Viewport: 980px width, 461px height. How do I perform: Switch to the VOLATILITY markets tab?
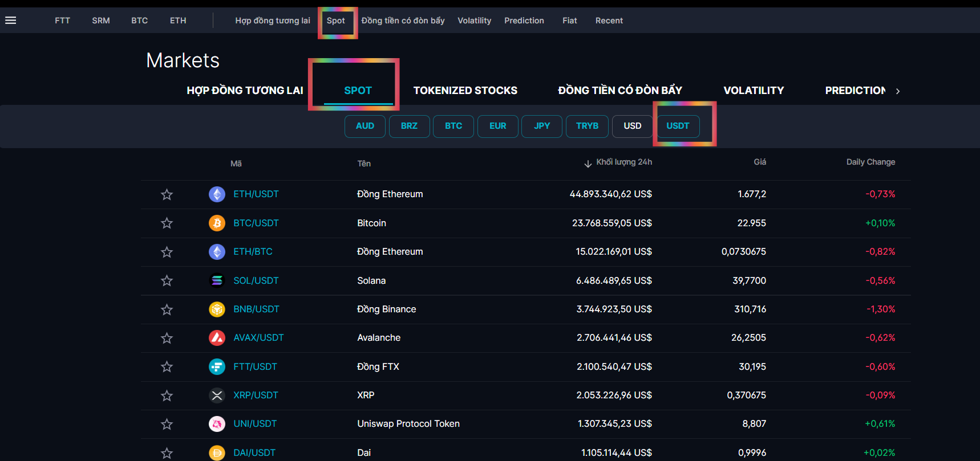tap(754, 91)
